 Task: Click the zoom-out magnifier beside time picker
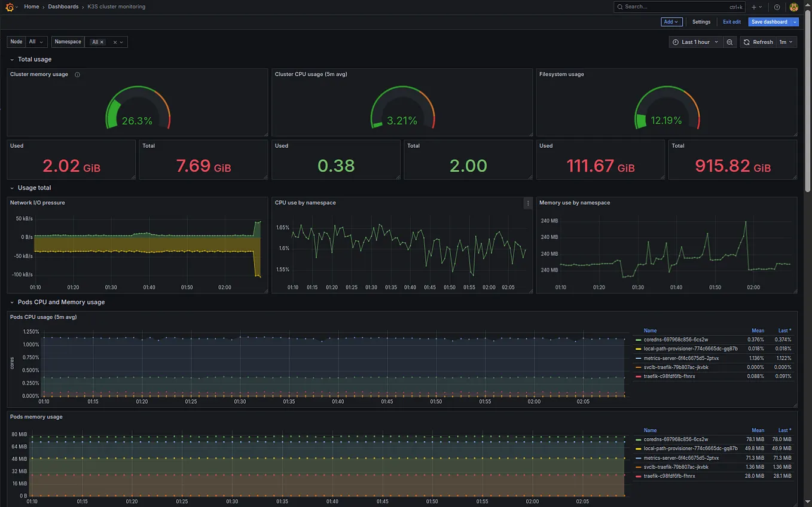(x=729, y=42)
